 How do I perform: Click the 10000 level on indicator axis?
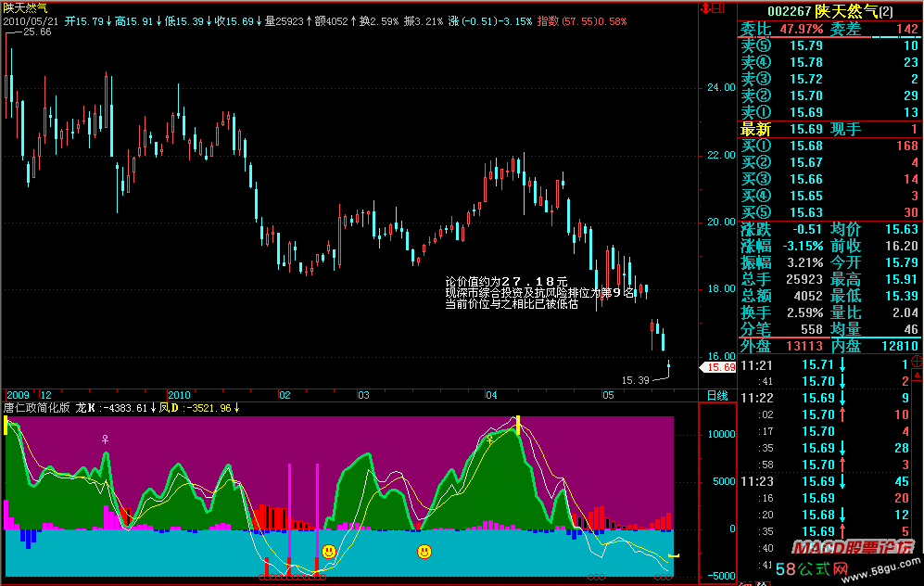click(x=721, y=435)
